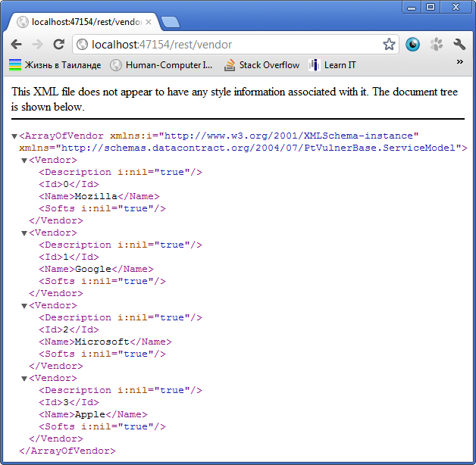The image size is (476, 465).
Task: Collapse the ArrayOfVendor root node
Action: point(14,136)
